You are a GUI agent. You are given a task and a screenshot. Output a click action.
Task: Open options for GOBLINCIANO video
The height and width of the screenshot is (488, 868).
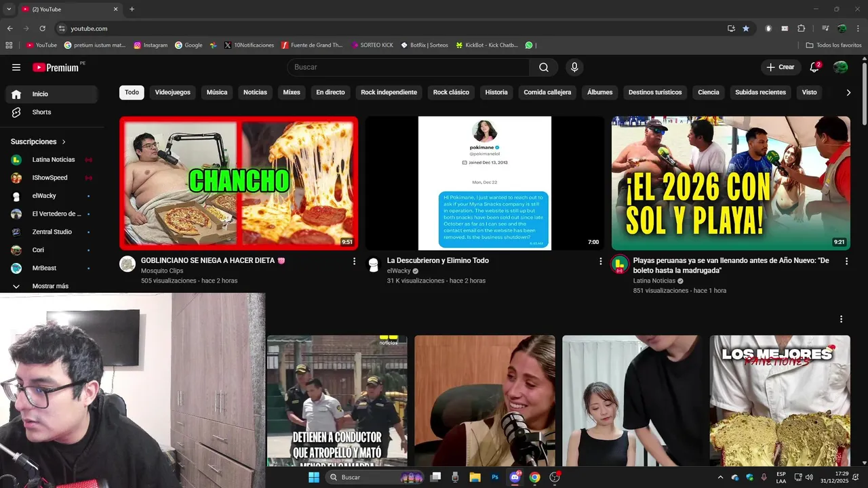tap(354, 261)
